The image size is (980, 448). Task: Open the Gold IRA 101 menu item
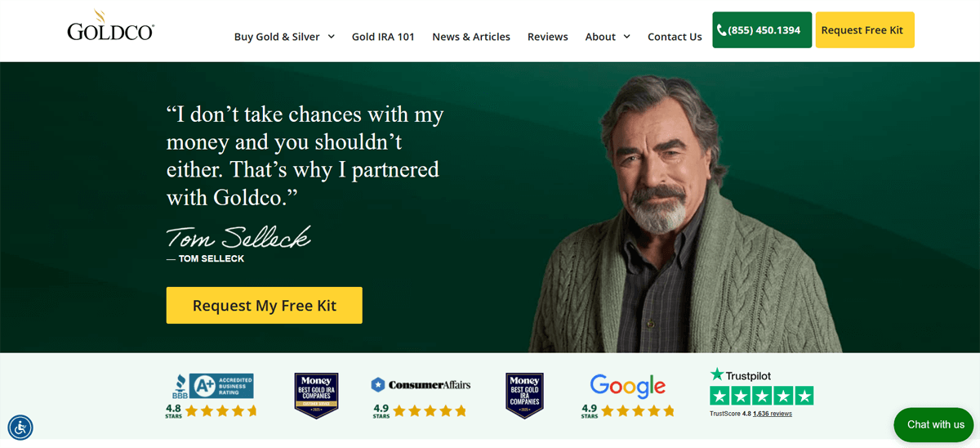coord(383,37)
